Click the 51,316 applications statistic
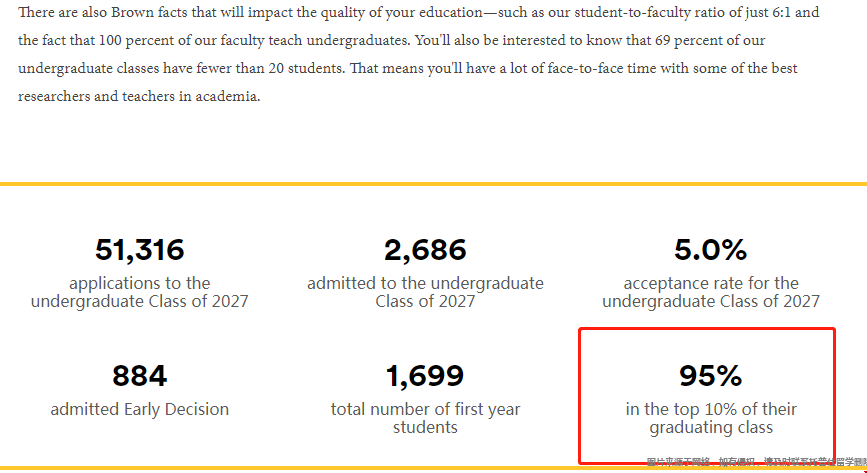 pos(139,250)
